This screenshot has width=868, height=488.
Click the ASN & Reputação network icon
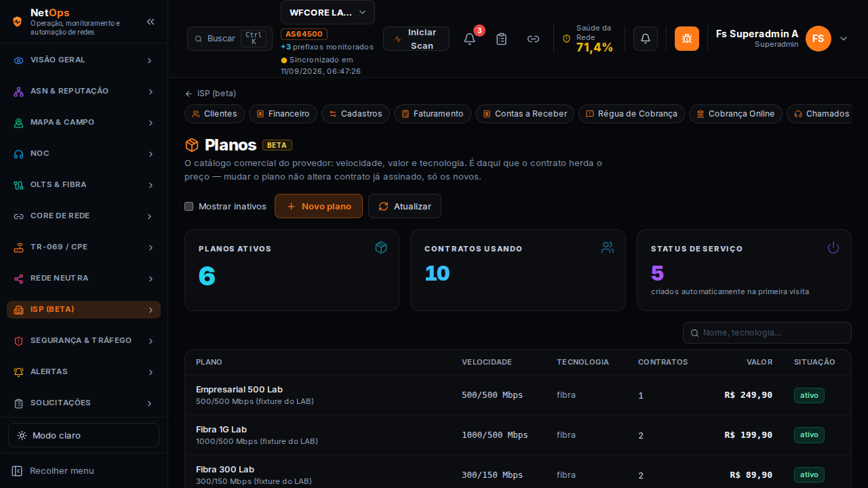(19, 91)
